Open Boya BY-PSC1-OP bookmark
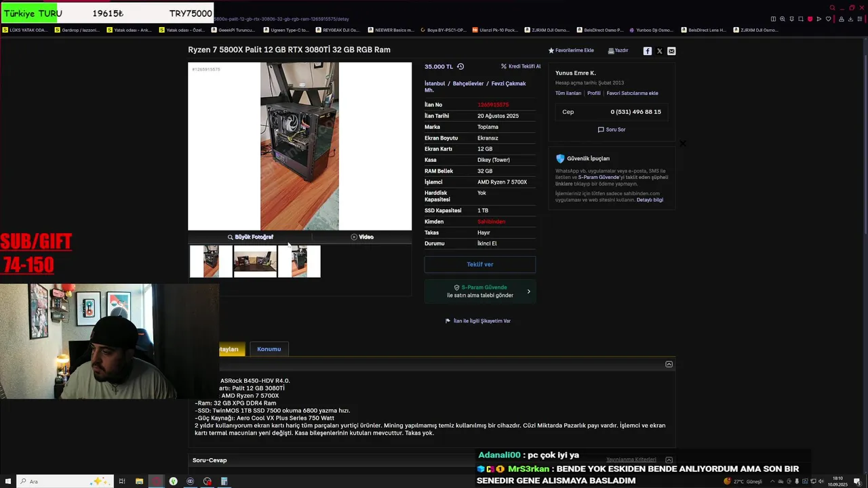This screenshot has height=488, width=868. [x=443, y=30]
